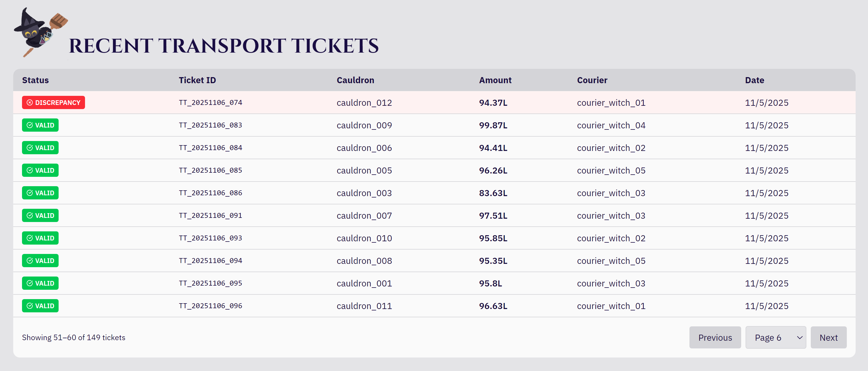Click the Courier column header

(x=592, y=80)
